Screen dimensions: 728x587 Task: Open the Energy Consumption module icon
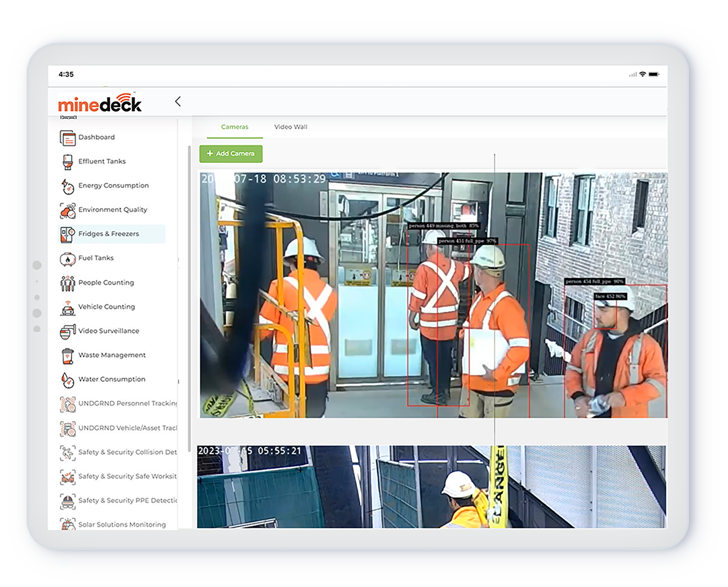pos(67,186)
